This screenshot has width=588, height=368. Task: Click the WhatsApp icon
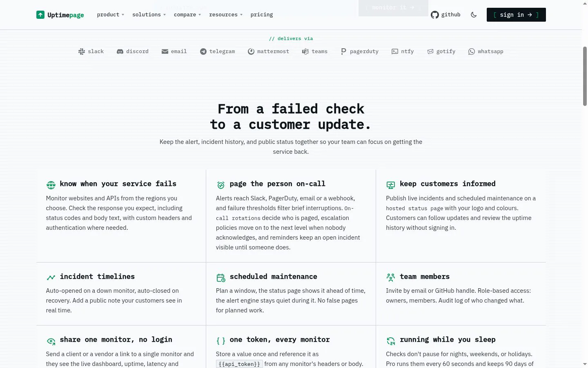point(472,52)
